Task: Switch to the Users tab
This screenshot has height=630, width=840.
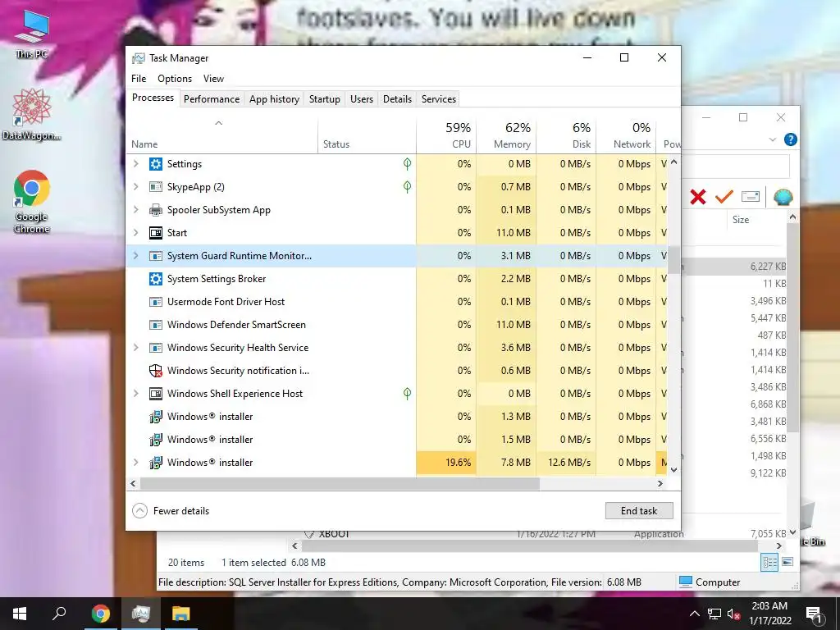Action: pyautogui.click(x=362, y=99)
